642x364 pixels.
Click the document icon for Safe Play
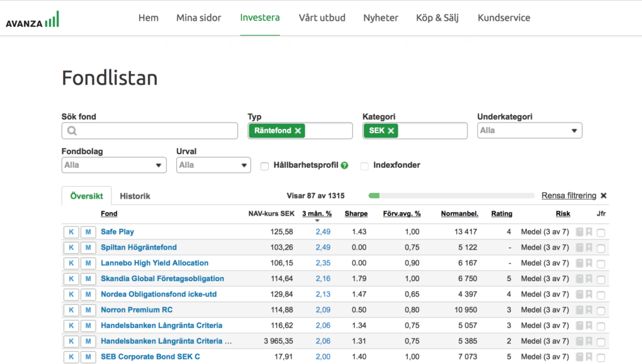(579, 232)
